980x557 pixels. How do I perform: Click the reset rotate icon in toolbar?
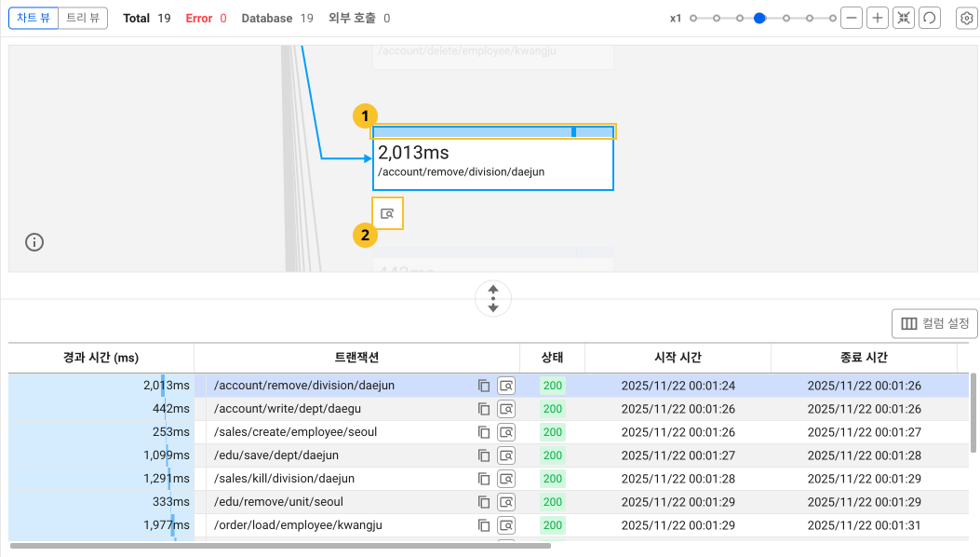[929, 19]
